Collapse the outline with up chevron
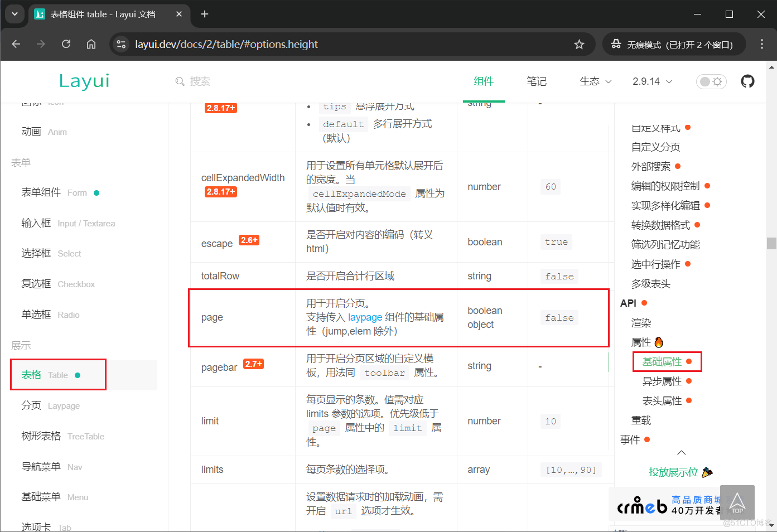The width and height of the screenshot is (777, 532). pos(681,453)
